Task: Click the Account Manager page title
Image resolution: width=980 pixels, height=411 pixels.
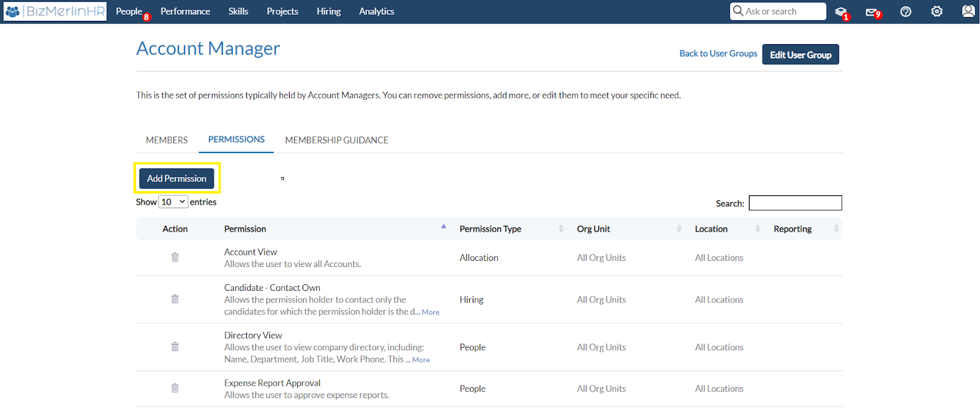Action: pyautogui.click(x=208, y=48)
